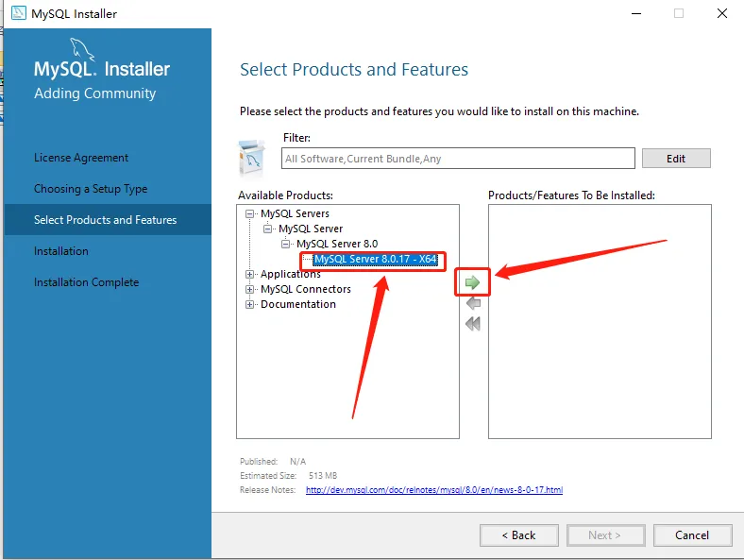Collapse the MySQL Server 8.0 node
744x560 pixels.
coord(286,244)
